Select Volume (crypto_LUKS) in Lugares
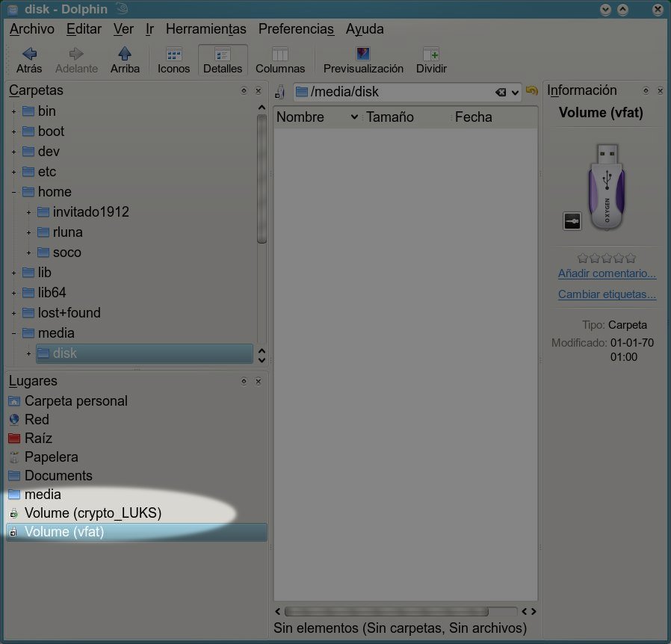 pyautogui.click(x=93, y=513)
